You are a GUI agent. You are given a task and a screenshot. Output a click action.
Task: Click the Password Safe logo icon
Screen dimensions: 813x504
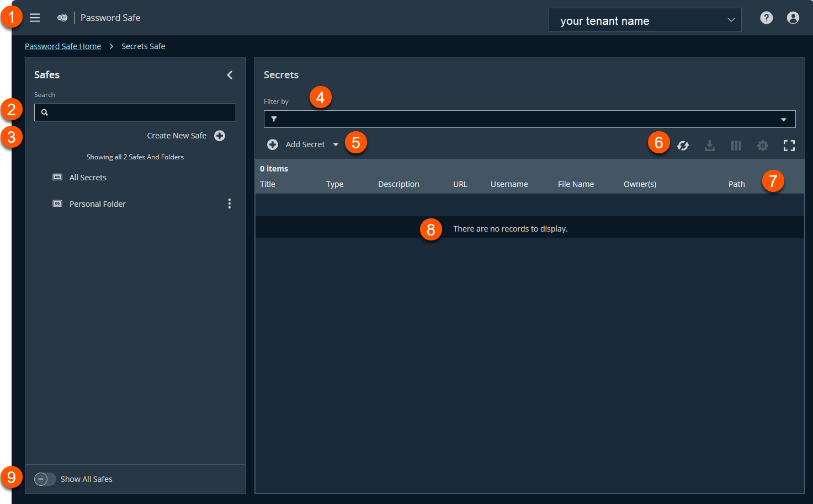[x=62, y=18]
